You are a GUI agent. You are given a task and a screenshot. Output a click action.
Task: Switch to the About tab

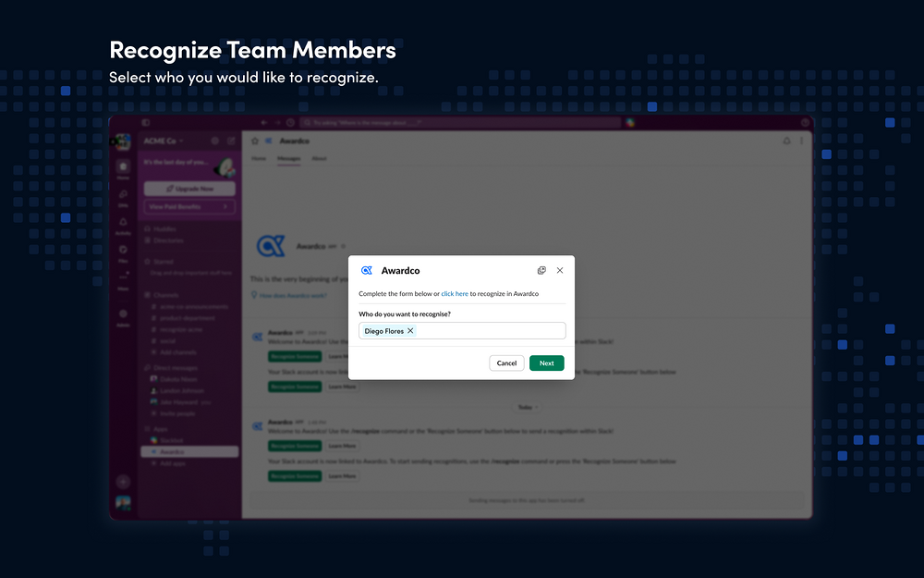point(319,159)
